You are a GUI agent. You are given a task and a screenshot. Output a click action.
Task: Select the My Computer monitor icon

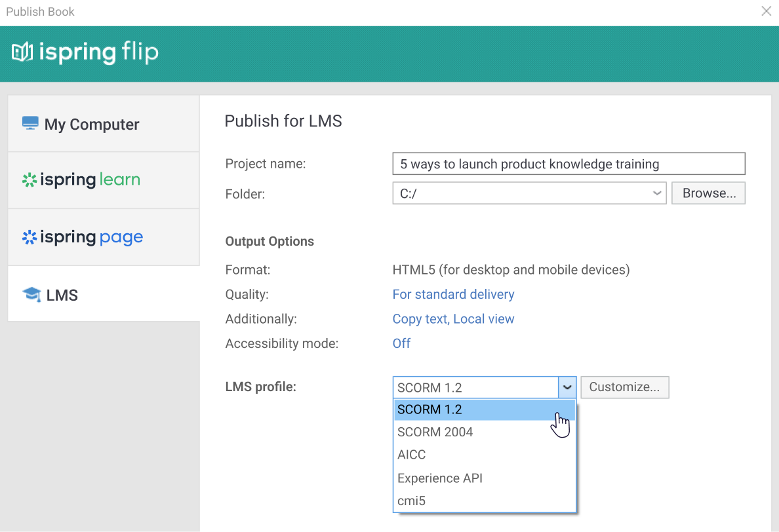pyautogui.click(x=30, y=123)
